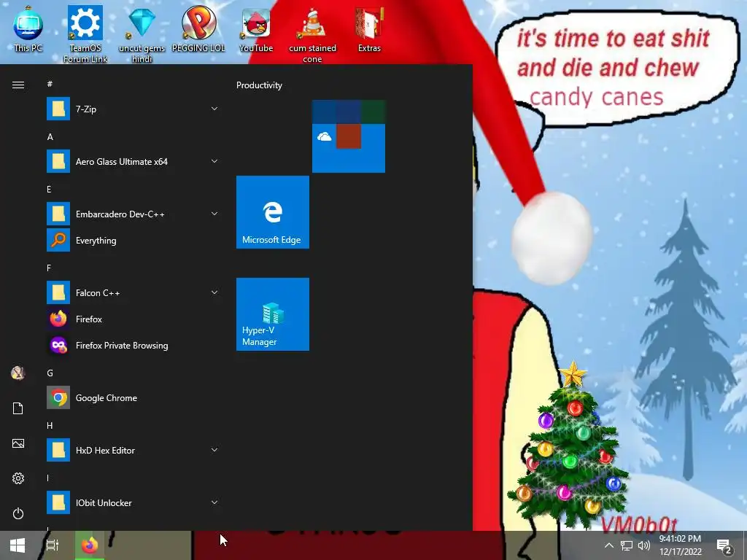
Task: Open Documents from Start sidebar
Action: coord(18,408)
